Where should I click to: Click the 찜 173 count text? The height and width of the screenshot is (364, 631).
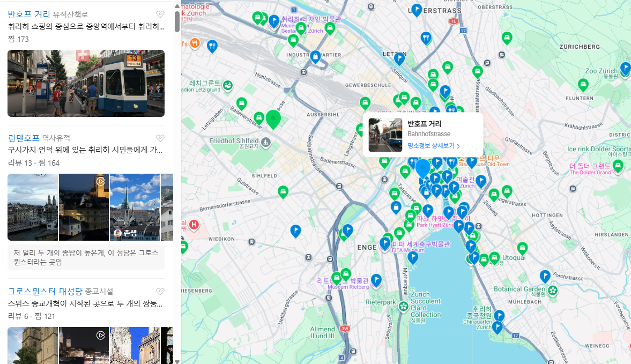pos(19,39)
